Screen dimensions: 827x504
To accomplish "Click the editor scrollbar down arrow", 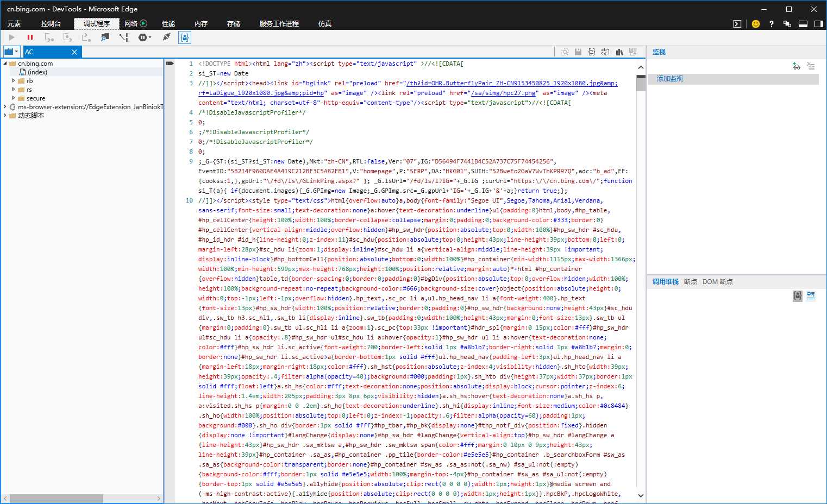I will coord(641,495).
